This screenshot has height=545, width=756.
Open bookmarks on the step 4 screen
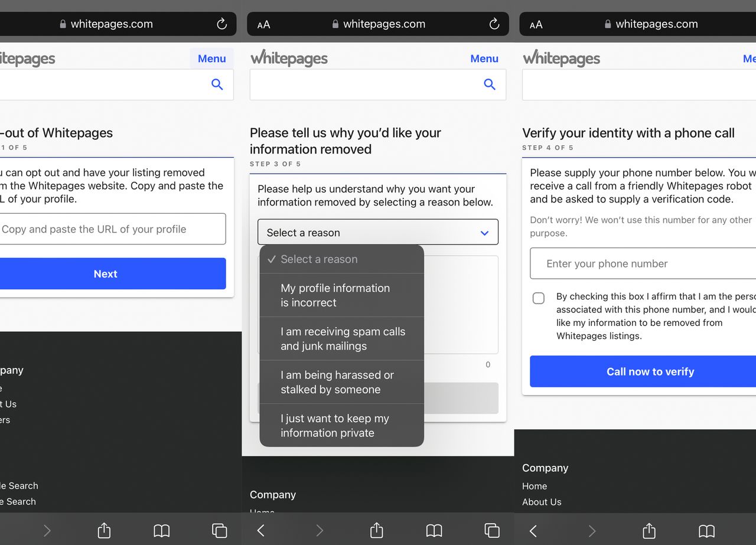click(x=706, y=531)
